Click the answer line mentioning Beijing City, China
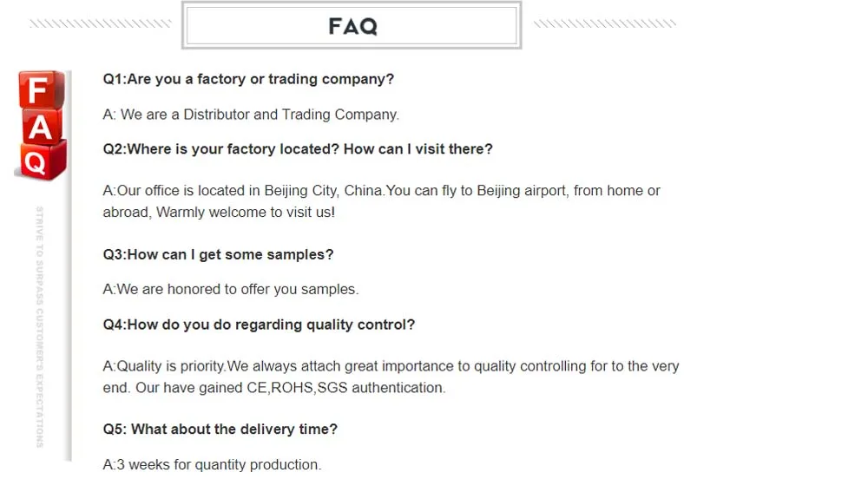The height and width of the screenshot is (479, 868). [381, 191]
